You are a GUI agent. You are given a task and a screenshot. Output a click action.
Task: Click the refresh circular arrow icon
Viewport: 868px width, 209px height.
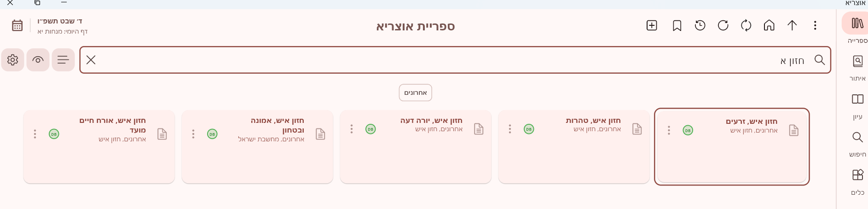pyautogui.click(x=723, y=25)
